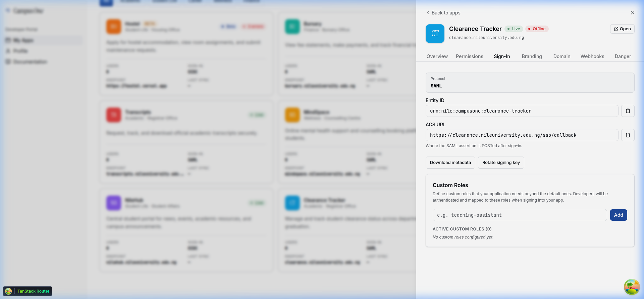Click the Offline status badge
644x299 pixels.
(537, 29)
